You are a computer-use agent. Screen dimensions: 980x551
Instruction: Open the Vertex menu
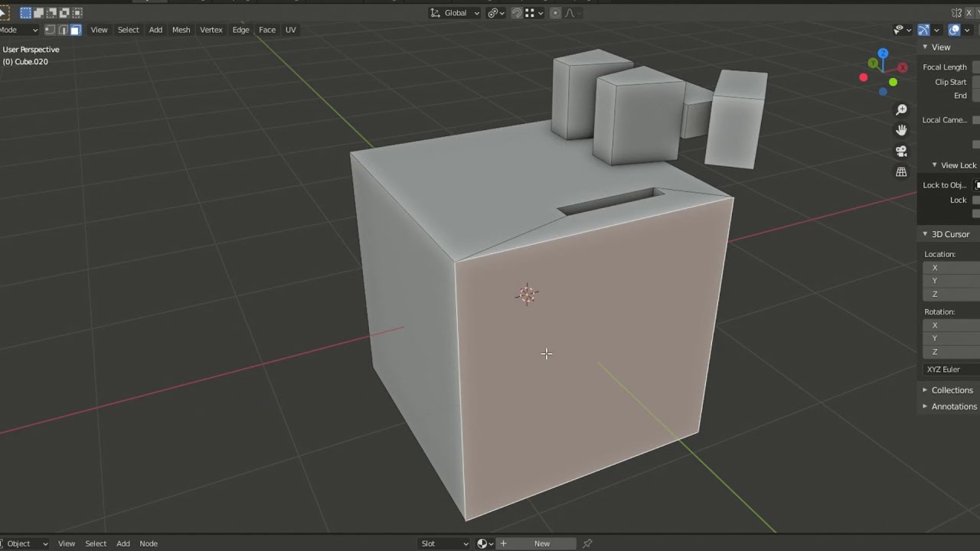coord(211,29)
